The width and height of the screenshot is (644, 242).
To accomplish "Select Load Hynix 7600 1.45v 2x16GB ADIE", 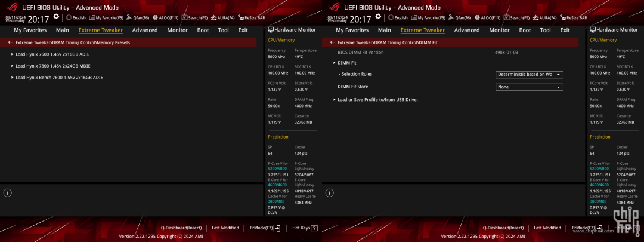I will tap(52, 54).
